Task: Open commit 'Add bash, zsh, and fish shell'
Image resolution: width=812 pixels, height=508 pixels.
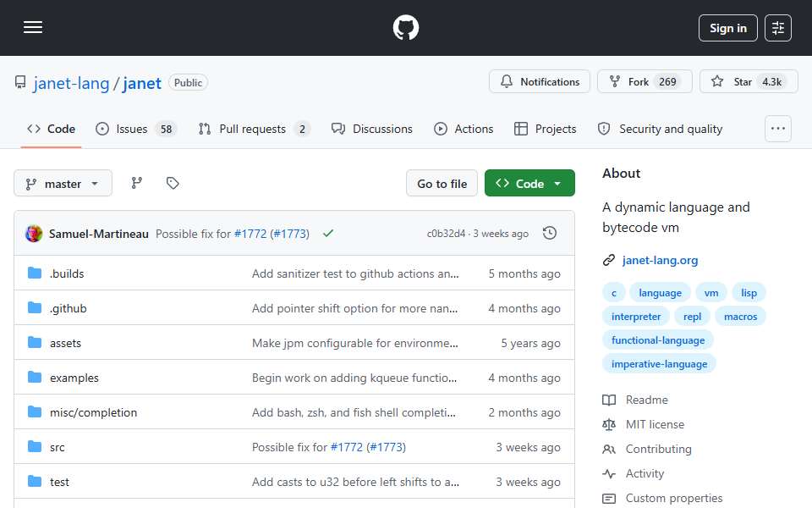Action: tap(354, 412)
